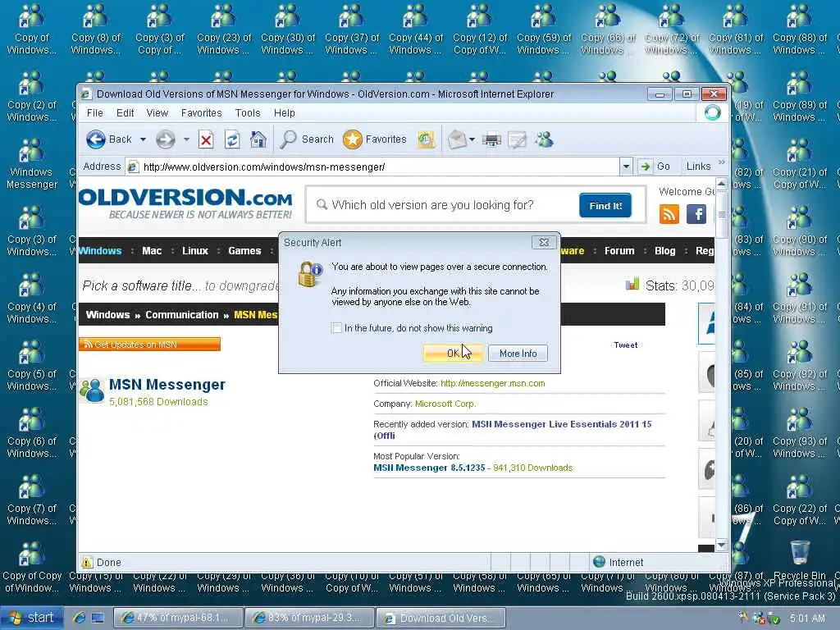Open the View menu
Image resolution: width=840 pixels, height=630 pixels.
[x=157, y=113]
